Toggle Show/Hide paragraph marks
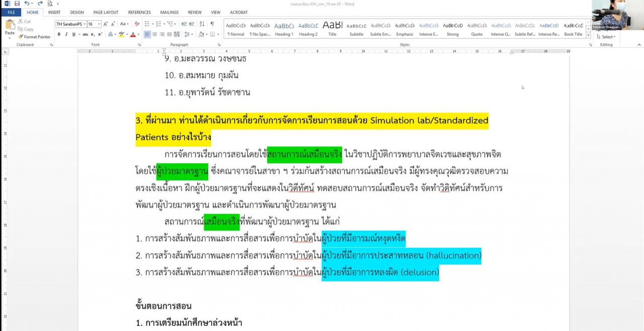This screenshot has height=331, width=644. (x=212, y=24)
